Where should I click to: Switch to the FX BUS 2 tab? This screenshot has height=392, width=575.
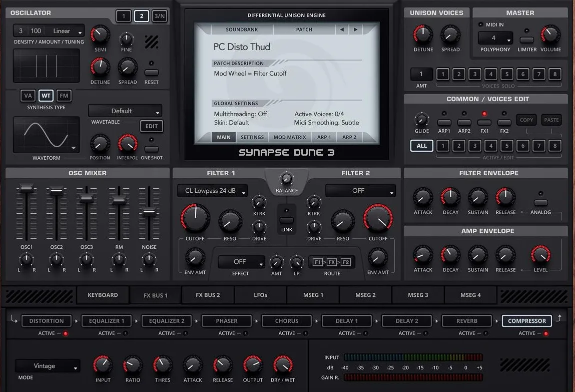(208, 295)
